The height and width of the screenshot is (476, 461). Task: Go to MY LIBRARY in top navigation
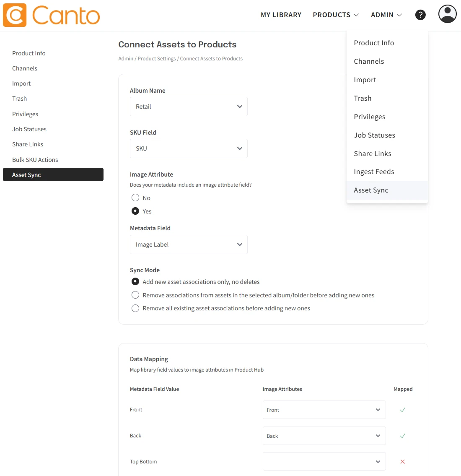pyautogui.click(x=281, y=15)
